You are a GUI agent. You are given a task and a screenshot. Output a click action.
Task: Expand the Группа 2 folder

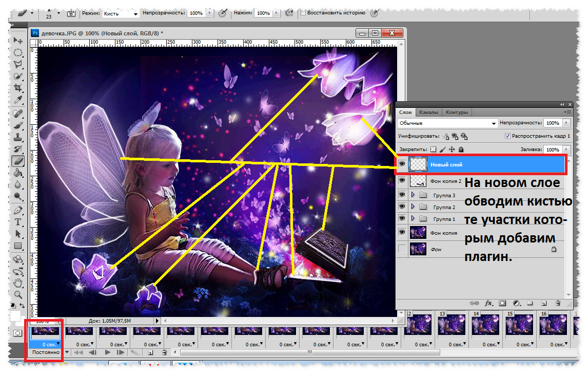413,207
